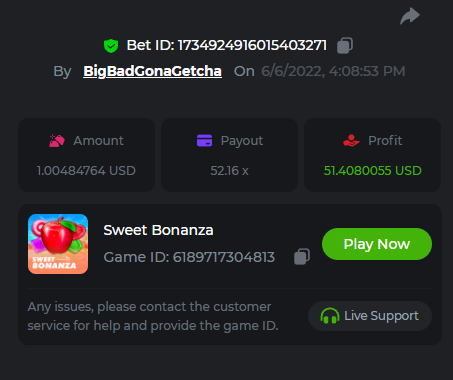Click the pink Amount coins icon
Screen dimensions: 453x380
pos(57,141)
